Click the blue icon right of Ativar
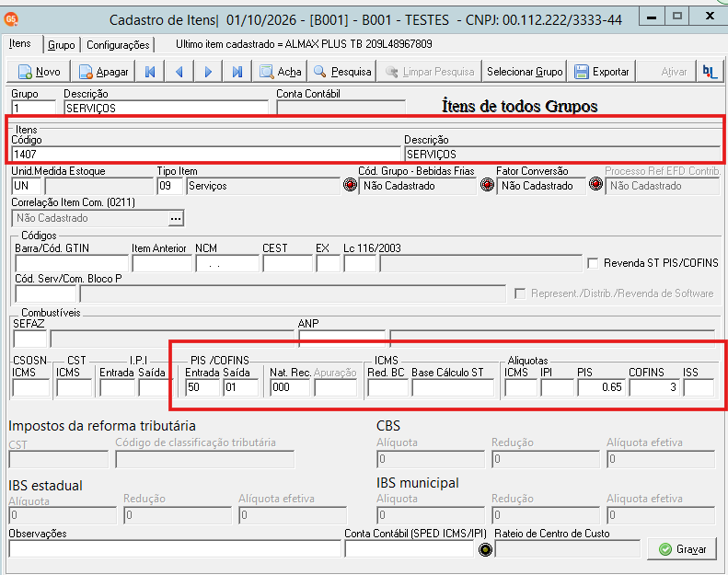 click(710, 72)
